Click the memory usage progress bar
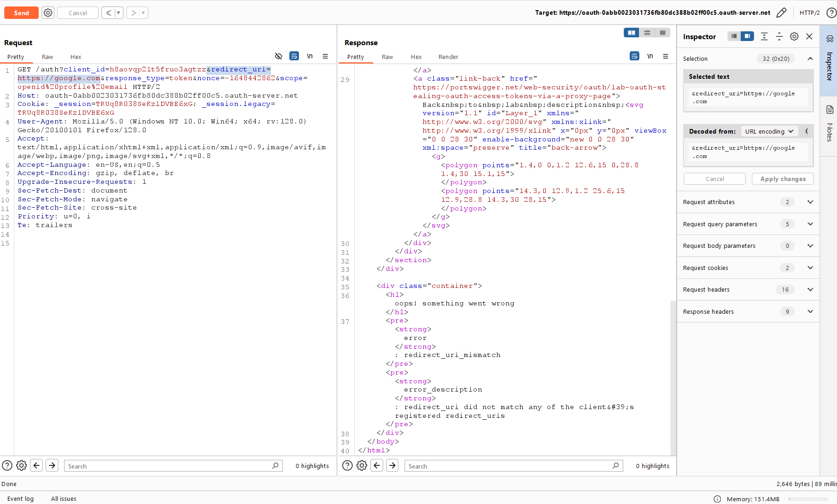 [808, 499]
